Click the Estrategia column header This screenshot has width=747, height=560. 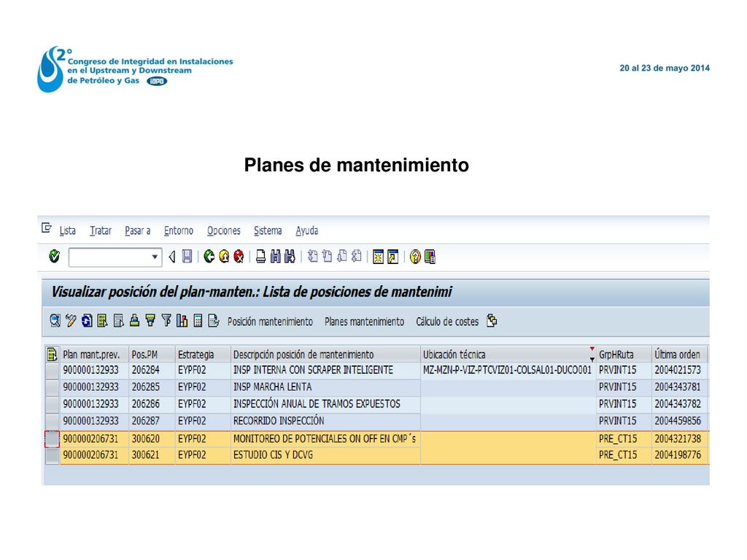[203, 354]
